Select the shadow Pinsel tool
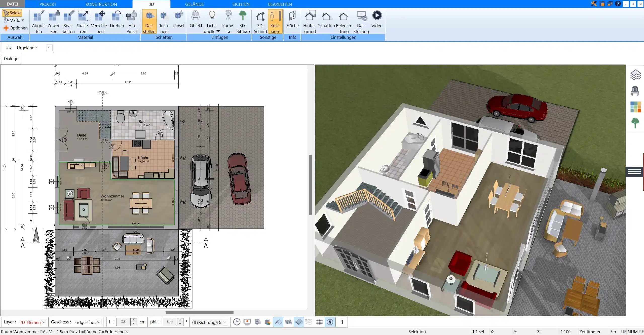This screenshot has height=335, width=644. [179, 19]
